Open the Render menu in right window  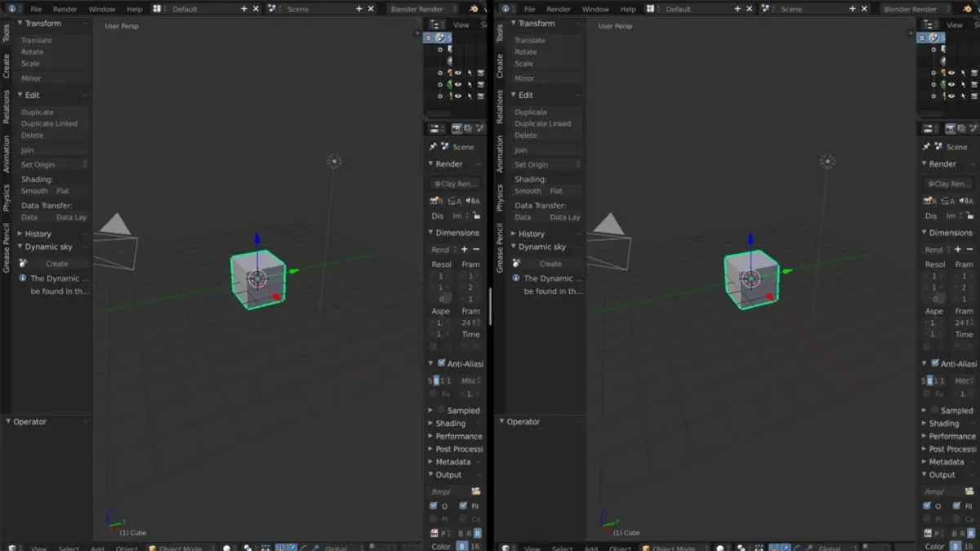559,9
